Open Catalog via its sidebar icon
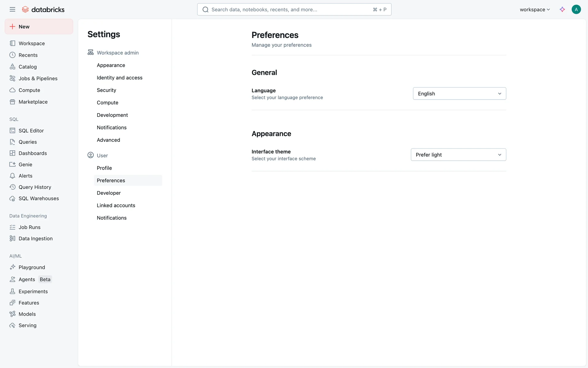 coord(12,67)
